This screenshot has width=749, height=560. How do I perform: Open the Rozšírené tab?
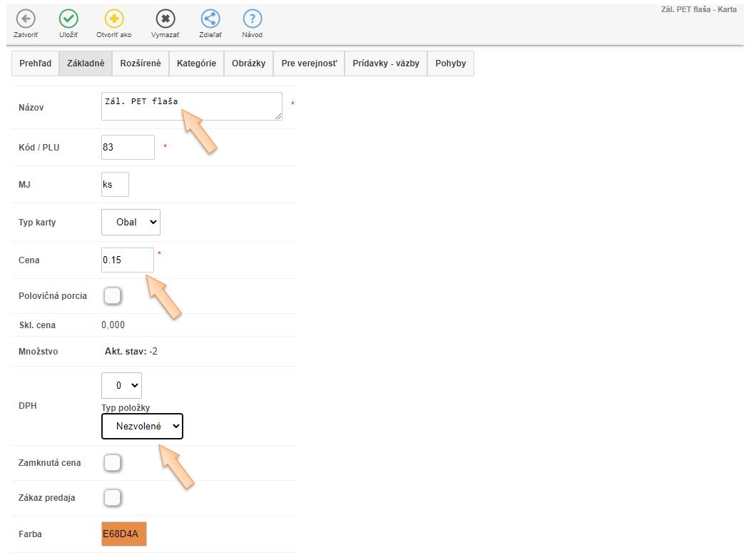141,63
